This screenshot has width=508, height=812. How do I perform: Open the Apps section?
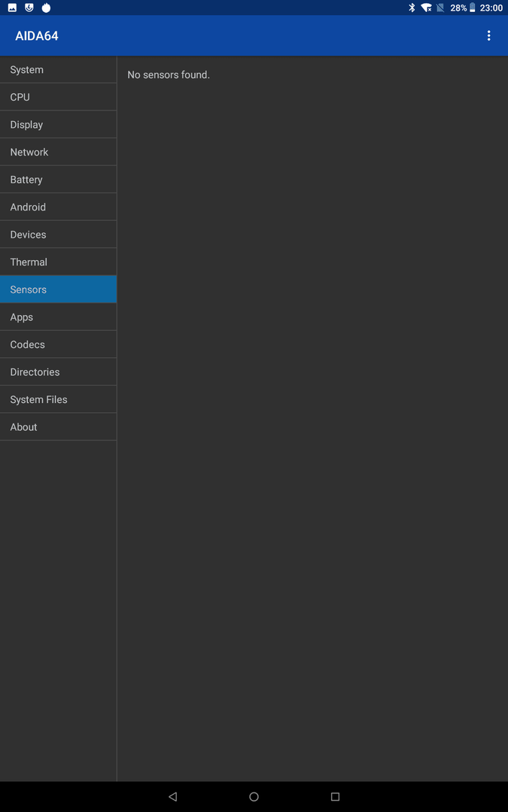point(58,317)
